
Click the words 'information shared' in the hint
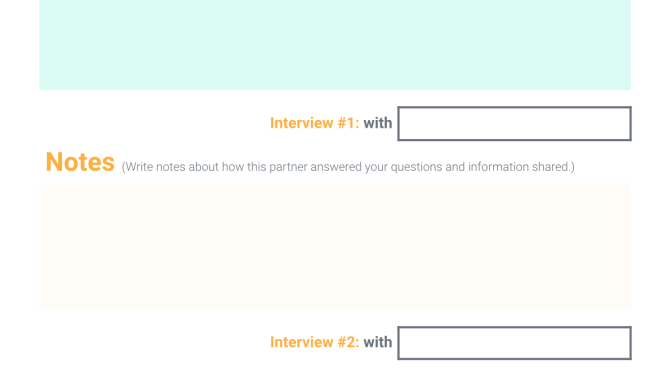tap(519, 167)
